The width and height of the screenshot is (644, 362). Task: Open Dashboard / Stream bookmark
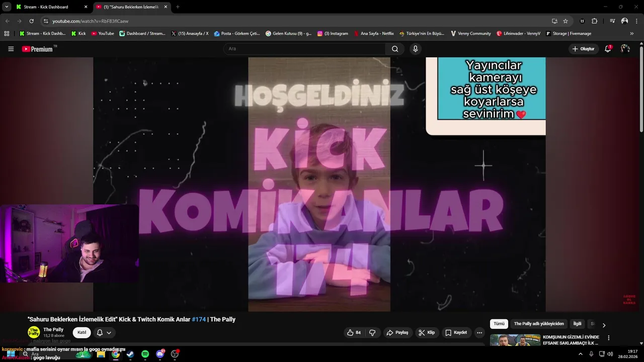(x=142, y=34)
